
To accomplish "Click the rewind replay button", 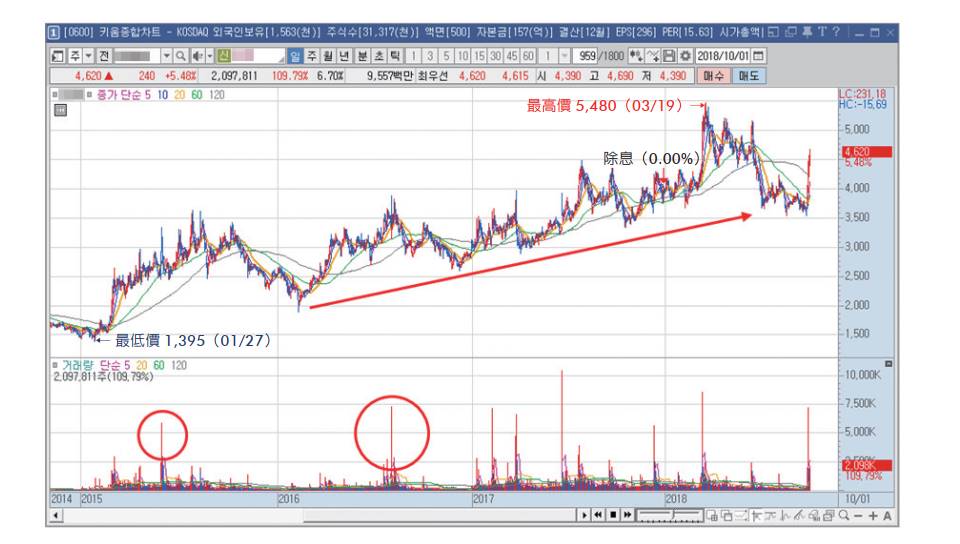I will (598, 515).
